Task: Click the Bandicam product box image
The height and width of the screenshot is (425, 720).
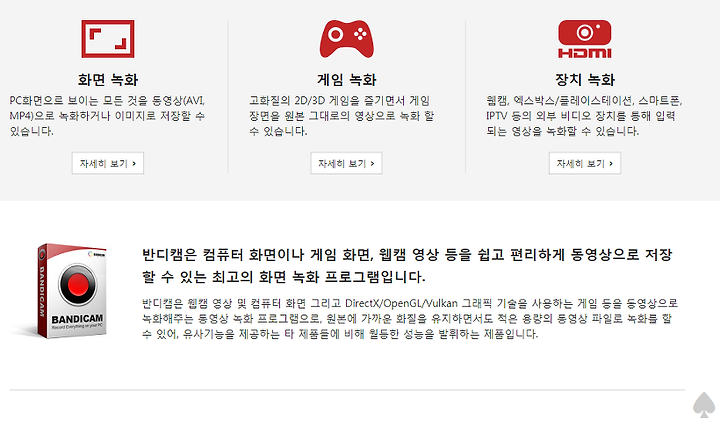Action: (70, 291)
